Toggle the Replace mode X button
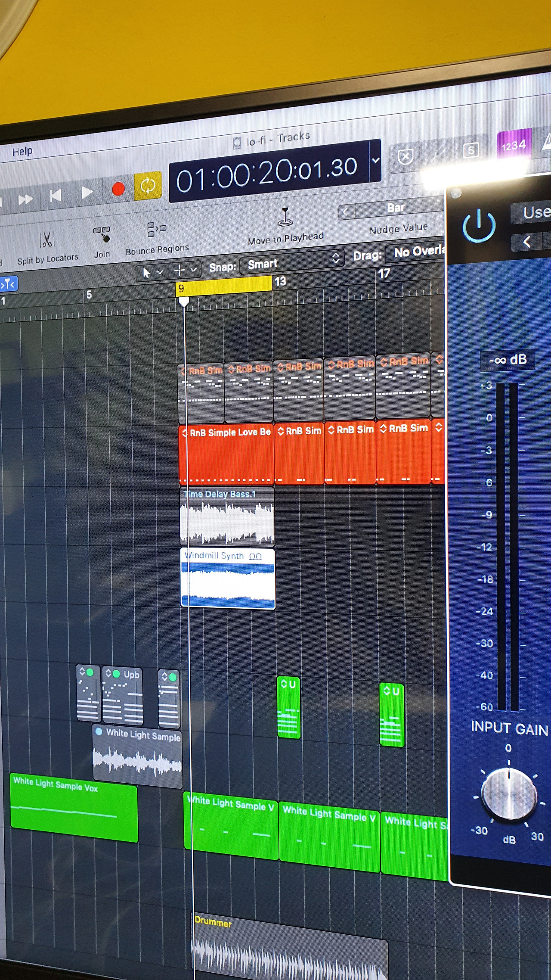The height and width of the screenshot is (980, 551). click(406, 156)
